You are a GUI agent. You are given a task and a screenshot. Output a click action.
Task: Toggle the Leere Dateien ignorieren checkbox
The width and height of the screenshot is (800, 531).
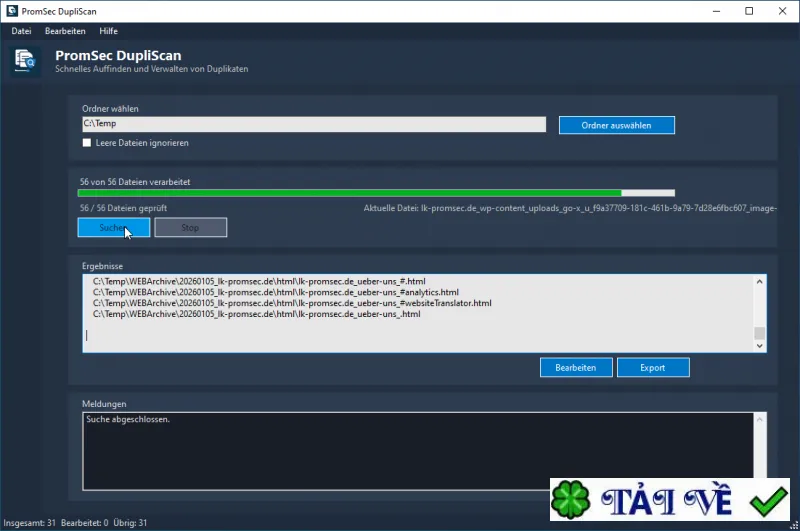click(x=87, y=143)
